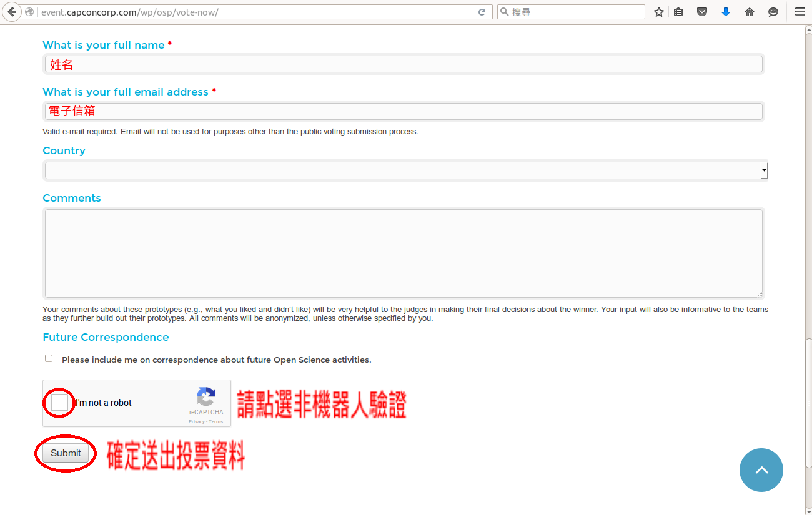Open the bookmarks list icon
This screenshot has height=515, width=812.
(678, 12)
